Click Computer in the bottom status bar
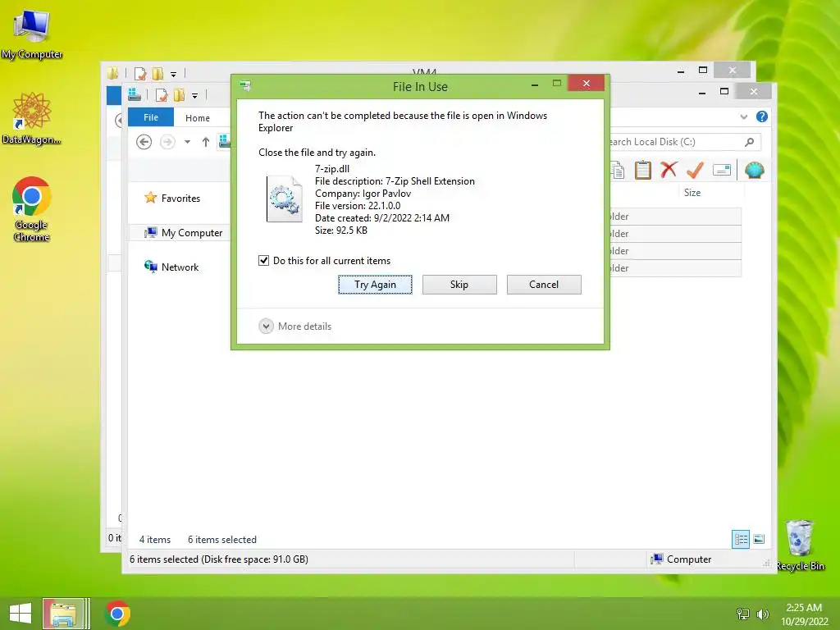 (681, 559)
